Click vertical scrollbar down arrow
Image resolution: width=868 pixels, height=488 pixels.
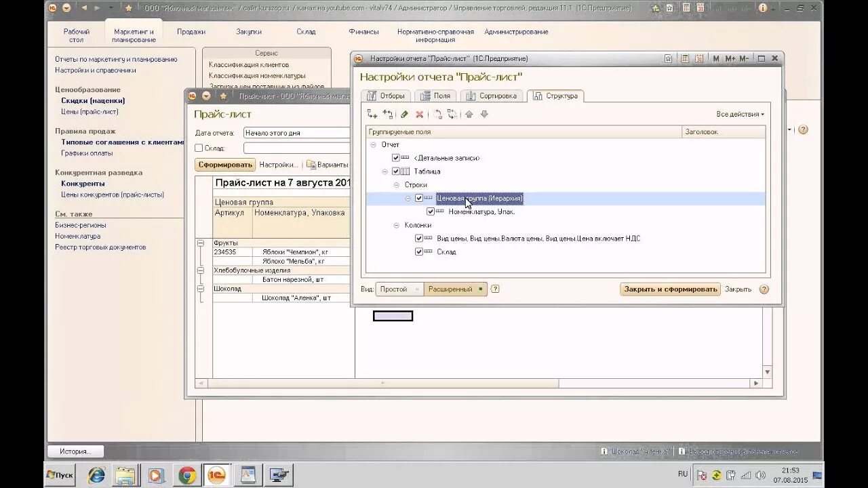pos(768,372)
